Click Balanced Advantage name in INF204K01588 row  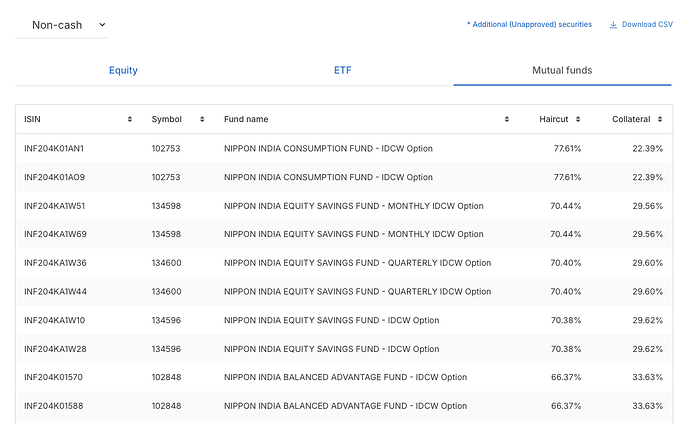[x=345, y=406]
